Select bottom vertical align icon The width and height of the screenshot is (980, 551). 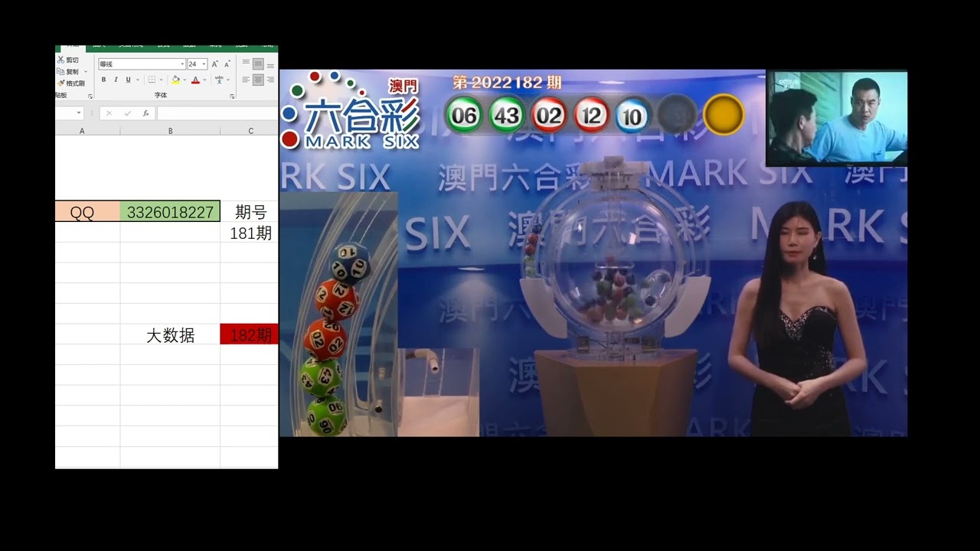[270, 66]
